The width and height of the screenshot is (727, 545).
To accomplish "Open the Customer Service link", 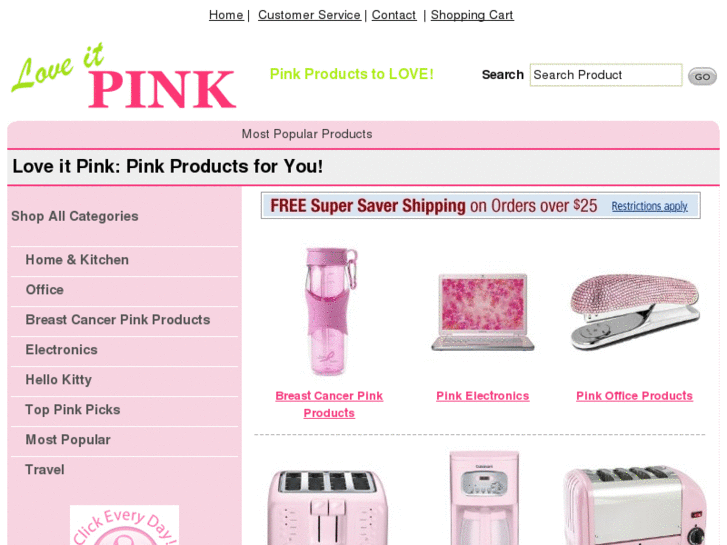I will [309, 15].
